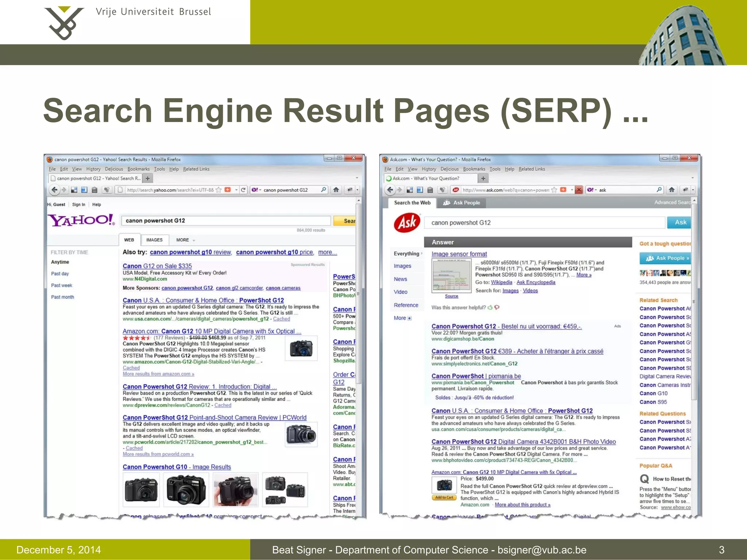Click the checkered Delicious icon in the Yahoo window toolbar
The image size is (747, 560).
(74, 190)
